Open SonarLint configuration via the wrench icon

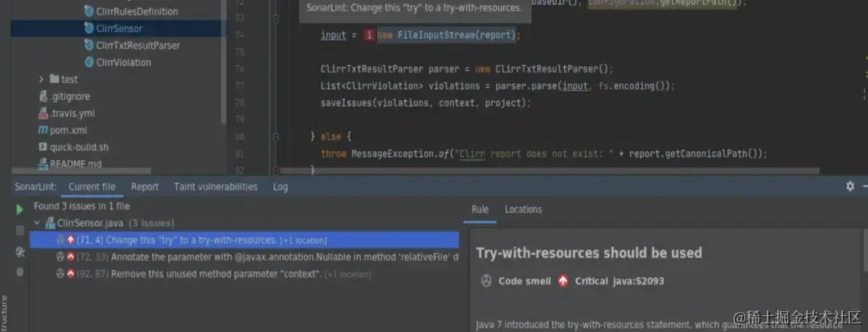(20, 252)
